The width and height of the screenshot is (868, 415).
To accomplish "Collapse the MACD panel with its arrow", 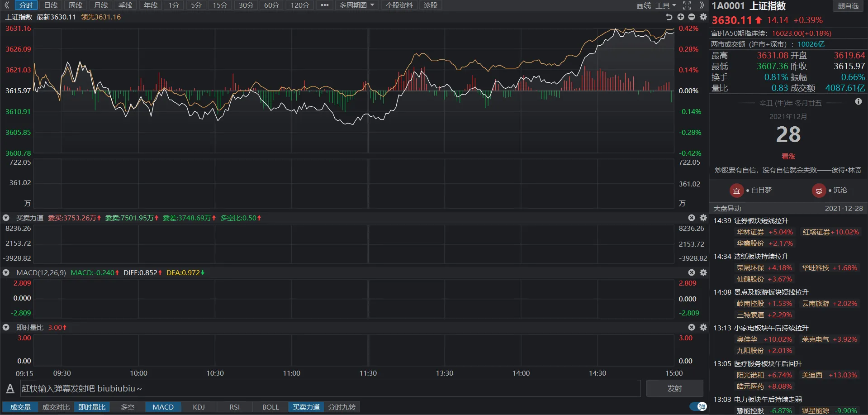I will click(x=6, y=272).
